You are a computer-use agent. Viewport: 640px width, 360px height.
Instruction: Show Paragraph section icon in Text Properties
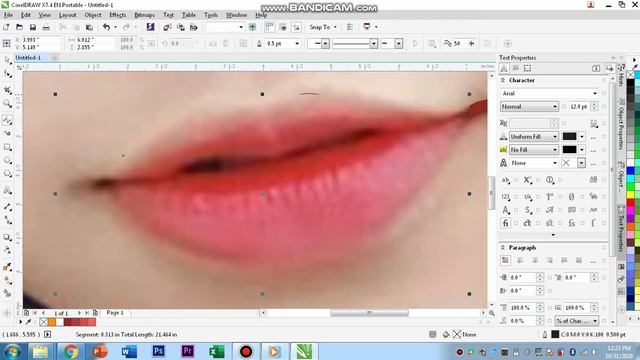[516, 68]
